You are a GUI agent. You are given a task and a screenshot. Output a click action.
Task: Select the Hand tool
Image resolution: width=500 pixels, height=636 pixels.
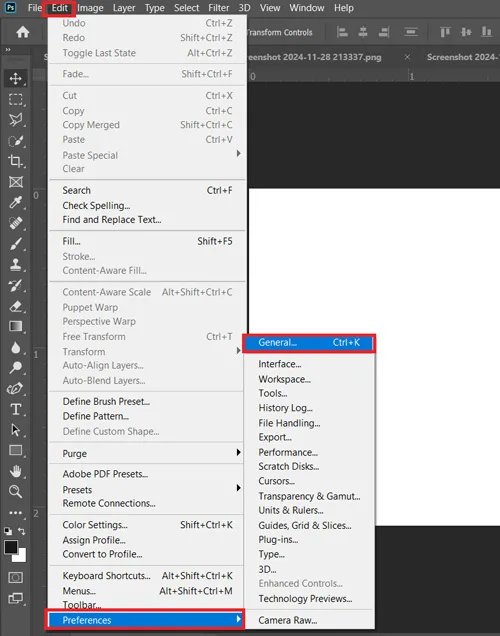click(15, 471)
